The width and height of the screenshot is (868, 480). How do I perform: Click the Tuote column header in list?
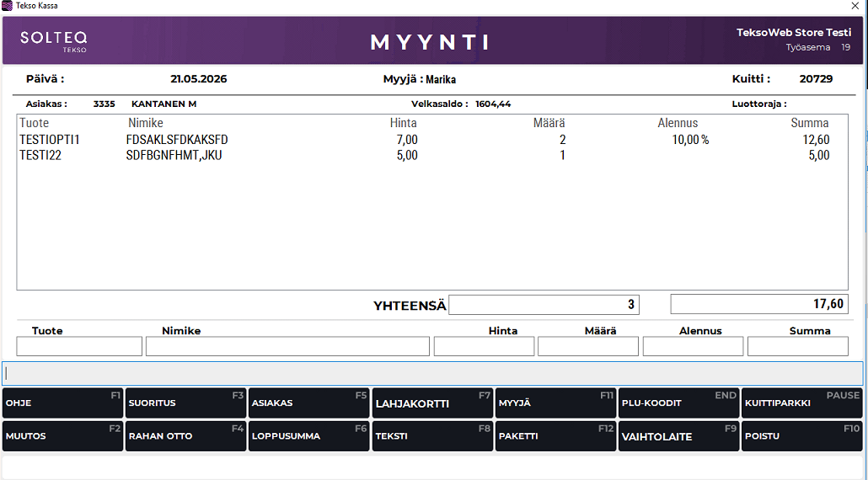point(35,123)
